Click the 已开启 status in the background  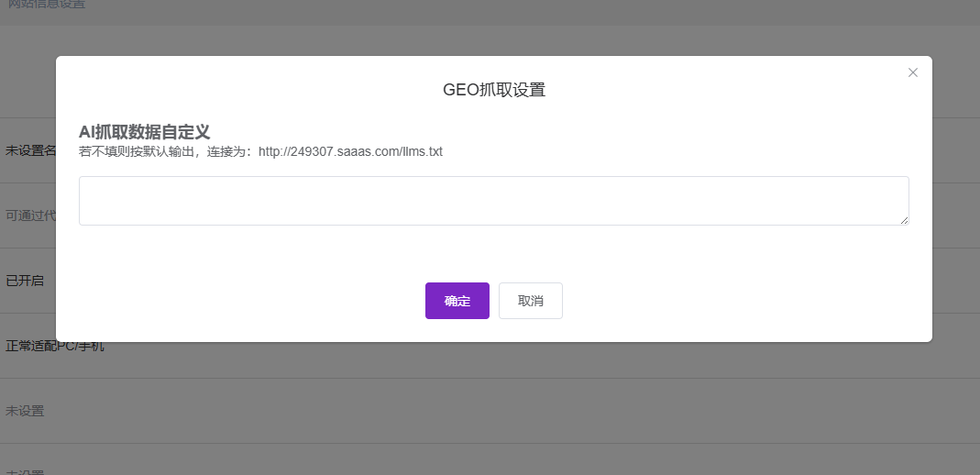(25, 281)
